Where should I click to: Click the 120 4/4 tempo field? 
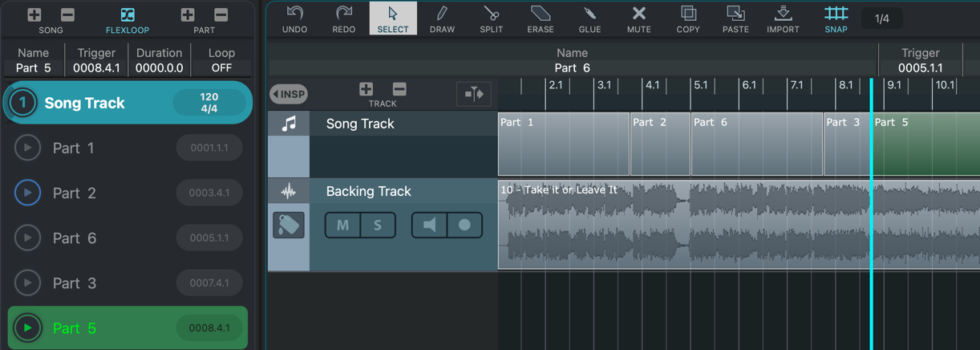coord(209,103)
